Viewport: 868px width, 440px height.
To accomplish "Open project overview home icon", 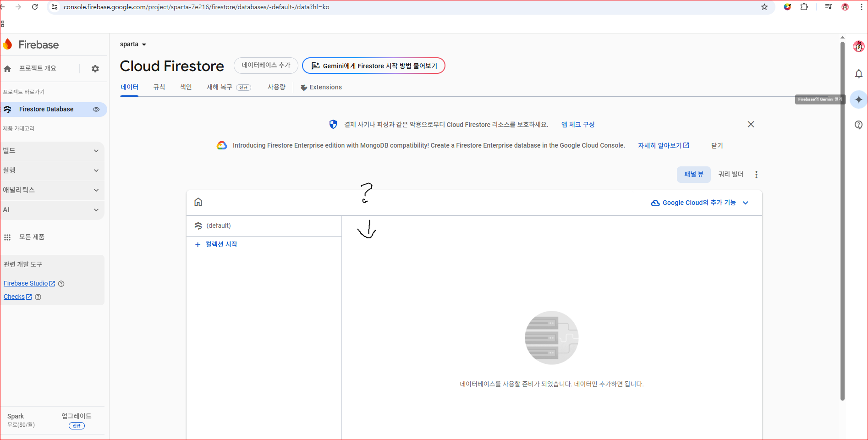I will click(x=7, y=69).
